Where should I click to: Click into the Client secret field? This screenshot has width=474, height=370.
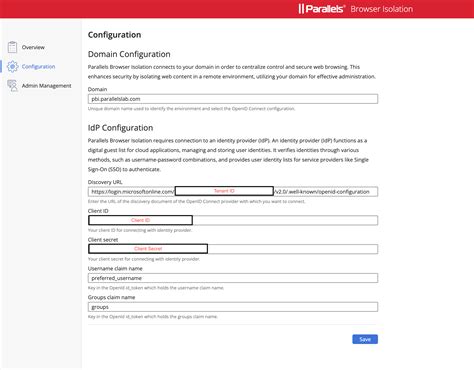tap(233, 249)
